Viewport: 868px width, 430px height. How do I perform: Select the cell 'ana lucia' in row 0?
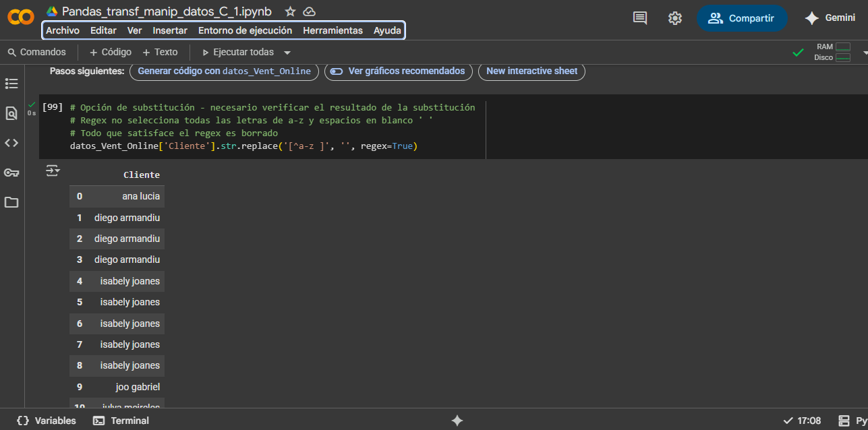pyautogui.click(x=141, y=197)
